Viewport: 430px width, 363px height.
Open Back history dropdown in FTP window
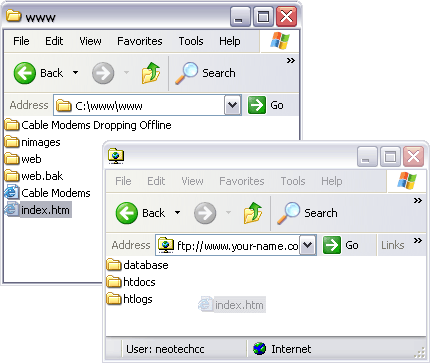[178, 212]
